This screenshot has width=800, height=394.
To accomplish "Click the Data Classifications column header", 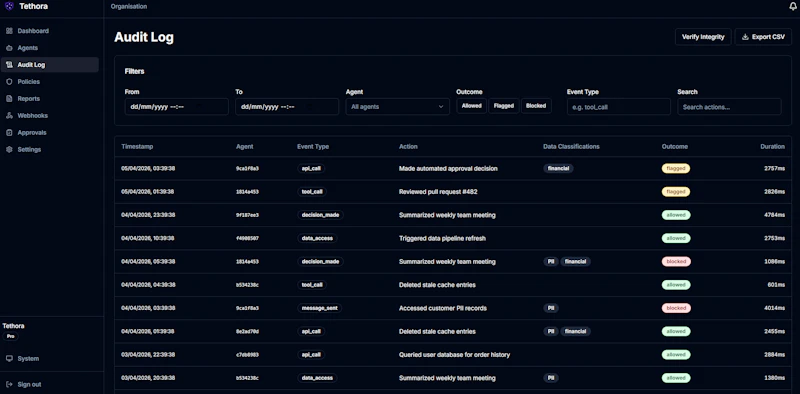I will tap(571, 146).
